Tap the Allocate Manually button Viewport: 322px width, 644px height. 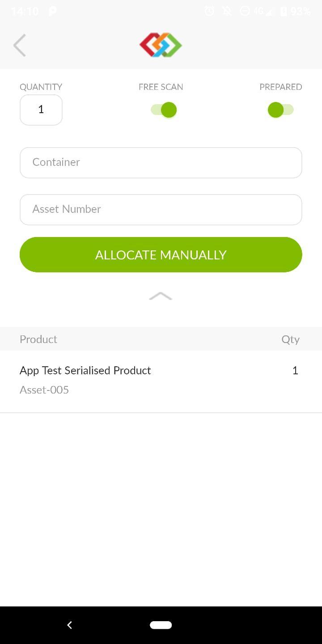point(161,254)
